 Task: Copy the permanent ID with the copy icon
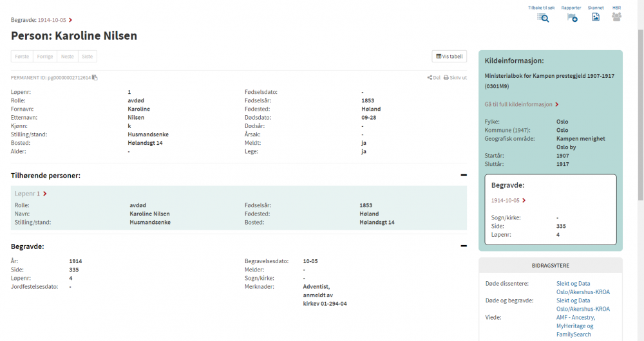[95, 78]
